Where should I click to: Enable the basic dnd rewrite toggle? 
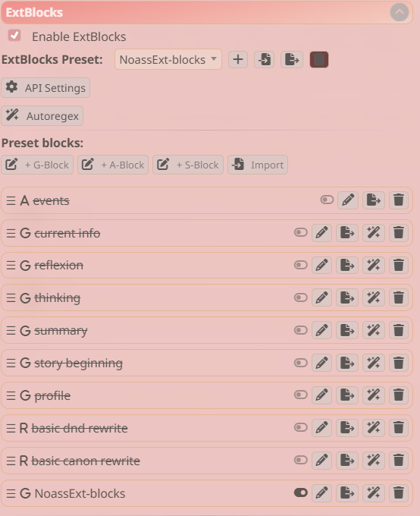pos(301,427)
